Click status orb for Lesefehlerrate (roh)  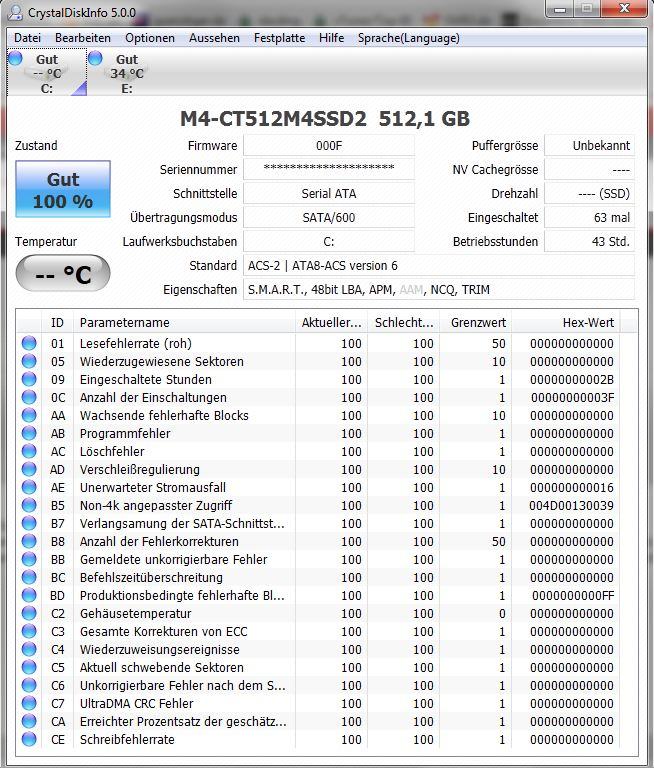point(29,343)
